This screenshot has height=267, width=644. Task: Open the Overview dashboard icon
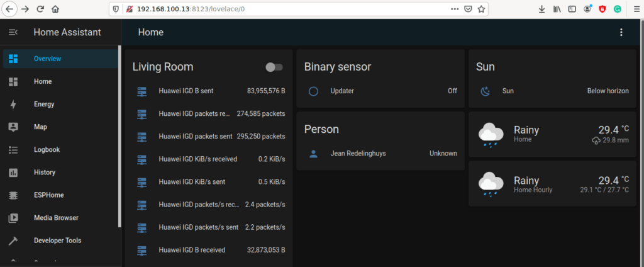point(13,59)
